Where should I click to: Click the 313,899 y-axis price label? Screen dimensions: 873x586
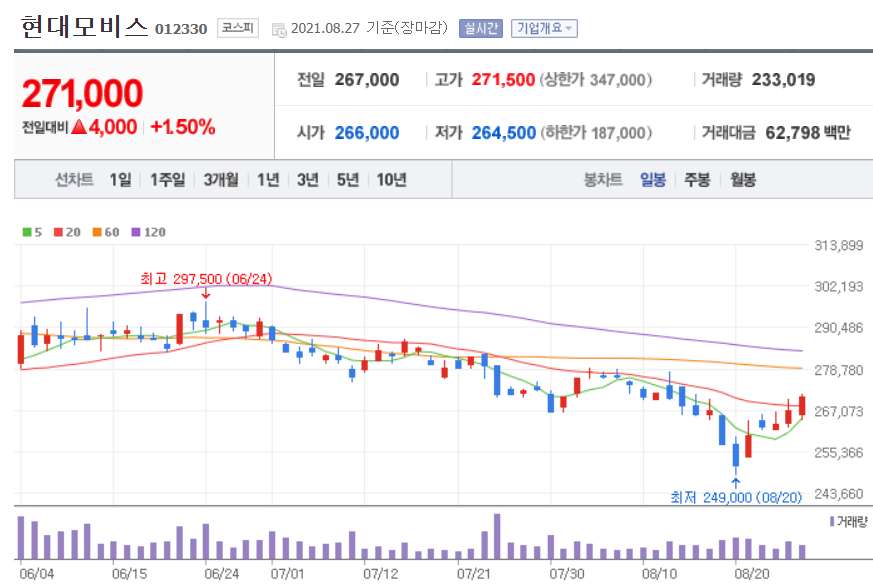(x=838, y=245)
